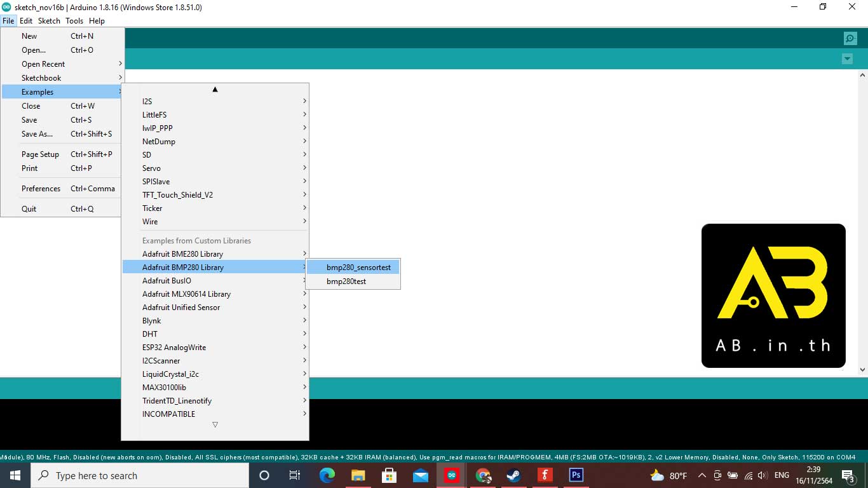Image resolution: width=868 pixels, height=488 pixels.
Task: Expand the SD examples submenu
Action: click(x=215, y=155)
